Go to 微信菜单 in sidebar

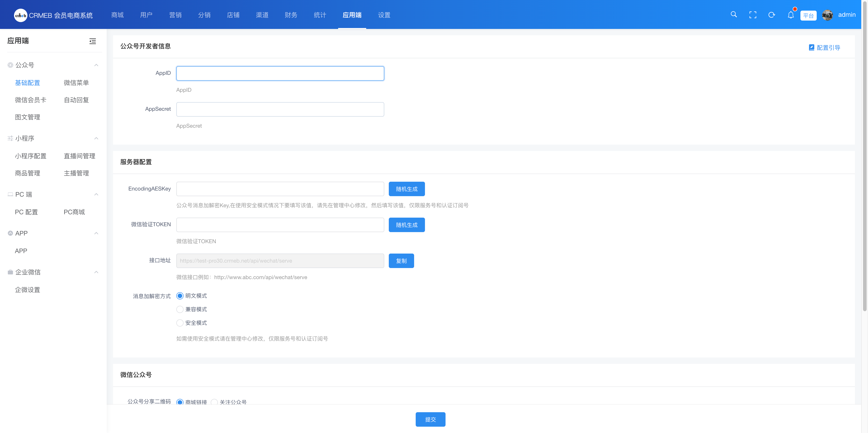76,82
